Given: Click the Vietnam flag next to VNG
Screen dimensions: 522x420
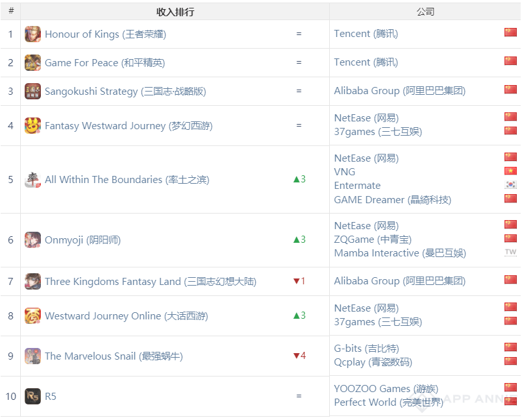Looking at the screenshot, I should pos(510,171).
